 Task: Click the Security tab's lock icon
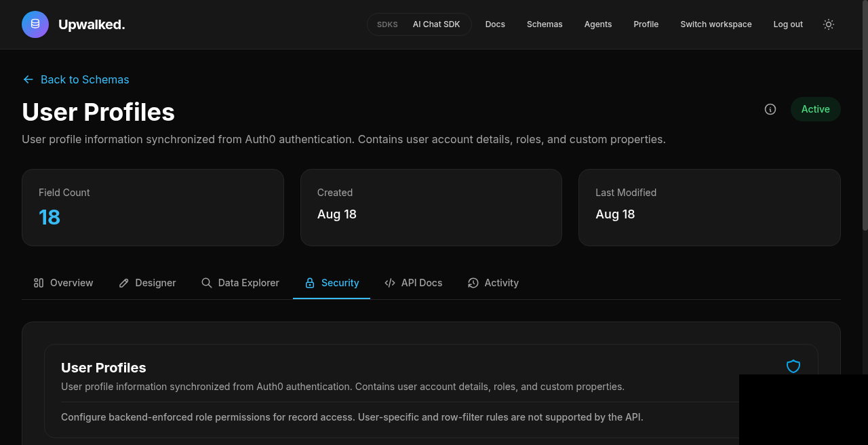(310, 283)
